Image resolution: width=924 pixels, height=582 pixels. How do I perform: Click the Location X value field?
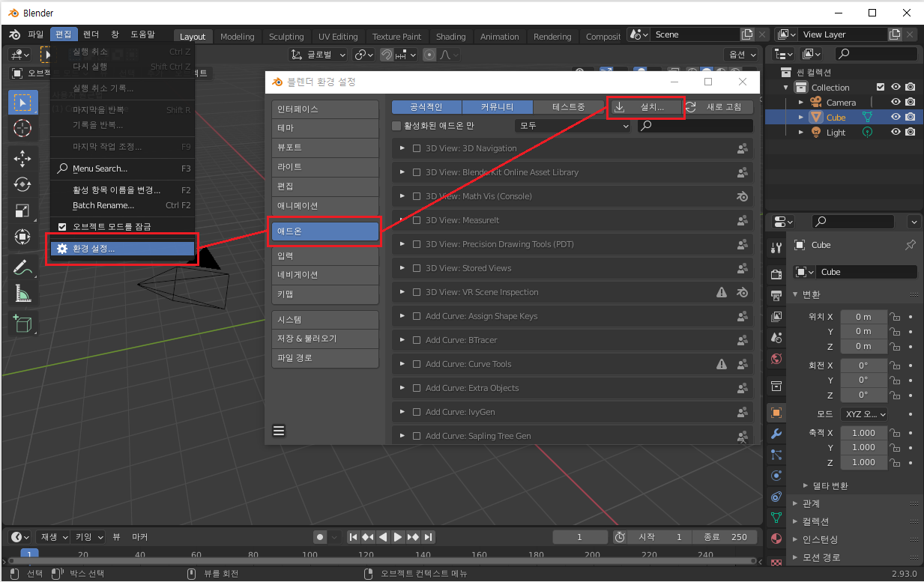coord(863,316)
